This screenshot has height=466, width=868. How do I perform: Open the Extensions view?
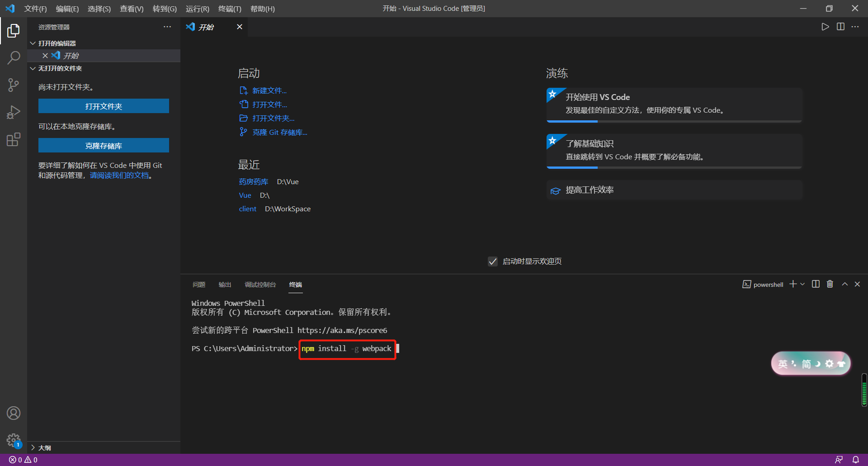coord(14,139)
